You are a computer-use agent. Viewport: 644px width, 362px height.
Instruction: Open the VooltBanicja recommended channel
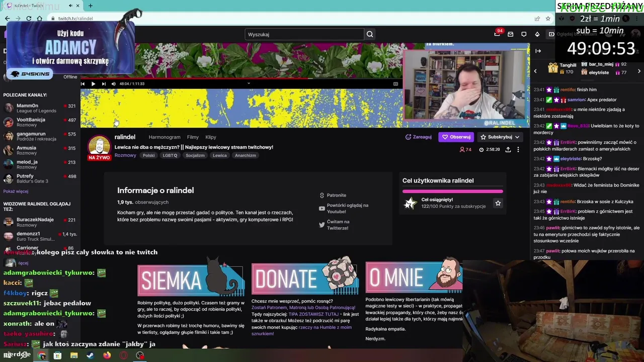[40, 122]
